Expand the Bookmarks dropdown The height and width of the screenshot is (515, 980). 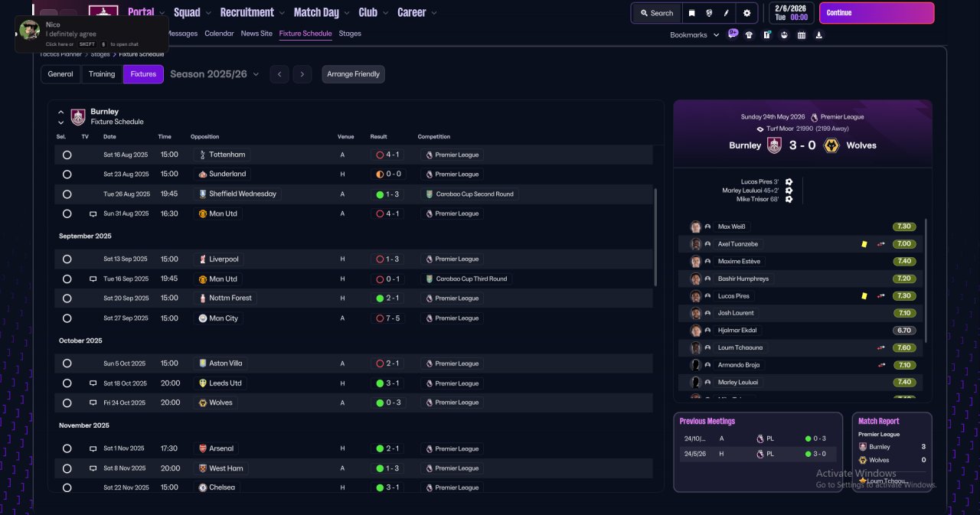[694, 35]
